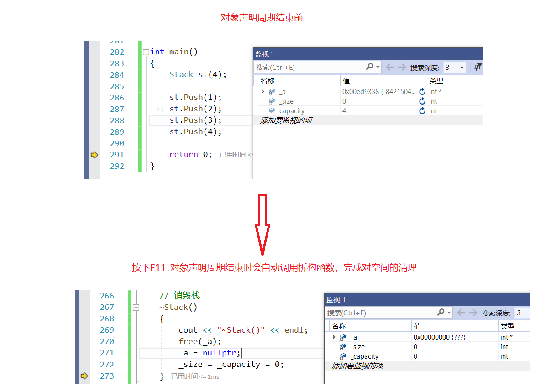Image resolution: width=551 pixels, height=392 pixels.
Task: Open search depth box in ~Stack() watch window
Action: pos(522,313)
